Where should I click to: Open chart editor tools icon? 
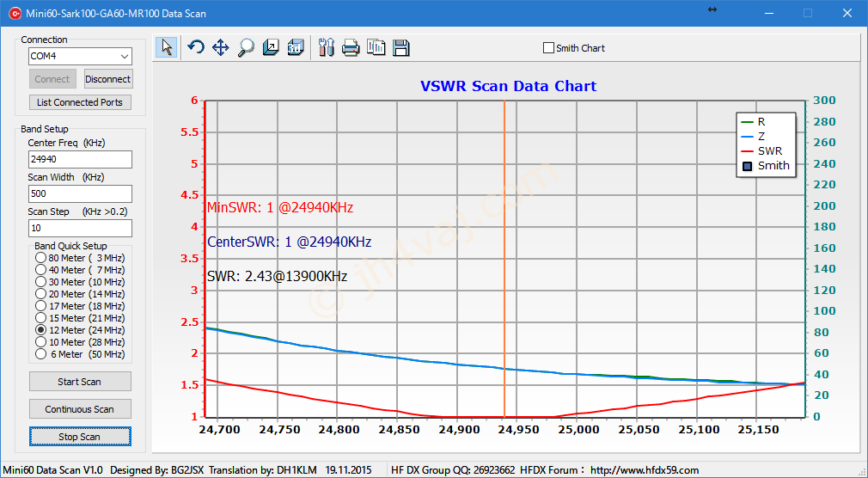tap(326, 47)
